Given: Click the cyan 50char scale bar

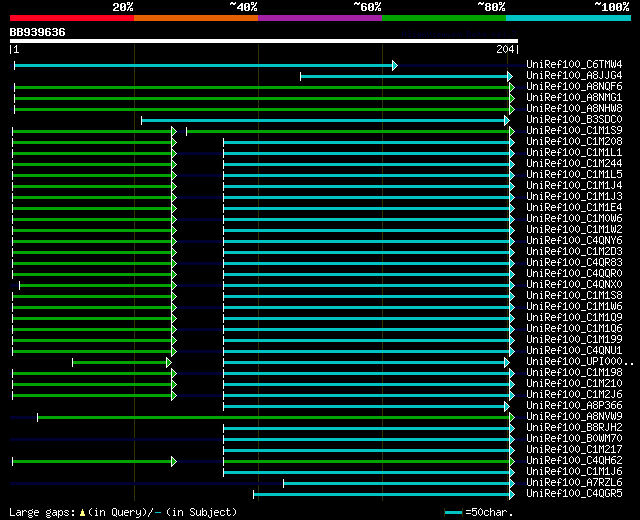Looking at the screenshot, I should point(453,512).
